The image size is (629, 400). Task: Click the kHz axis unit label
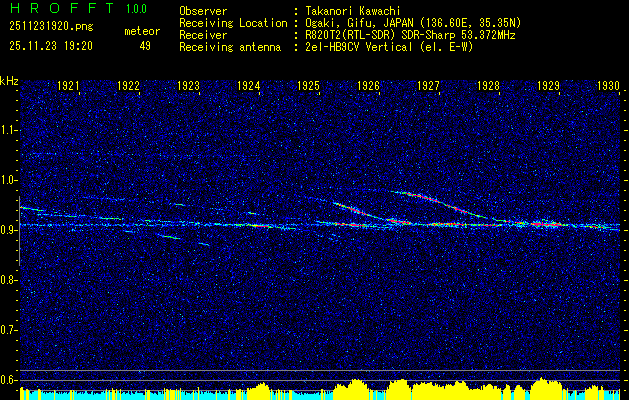[x=9, y=81]
